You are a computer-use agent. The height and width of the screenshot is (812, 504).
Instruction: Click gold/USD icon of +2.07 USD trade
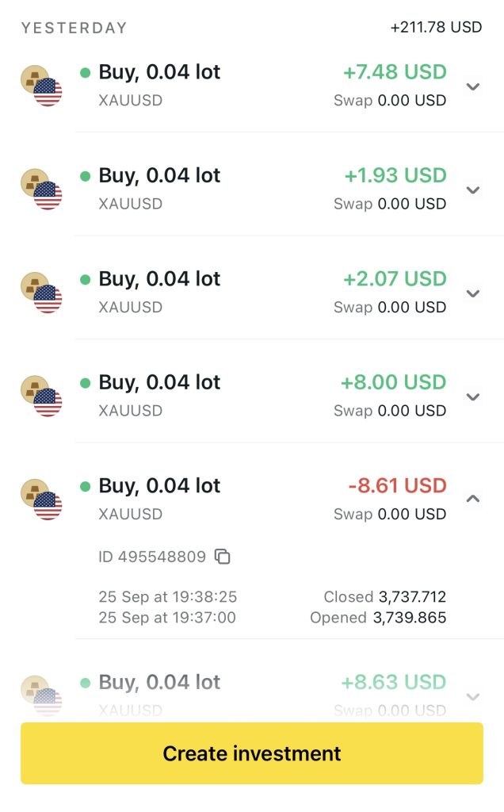point(41,293)
